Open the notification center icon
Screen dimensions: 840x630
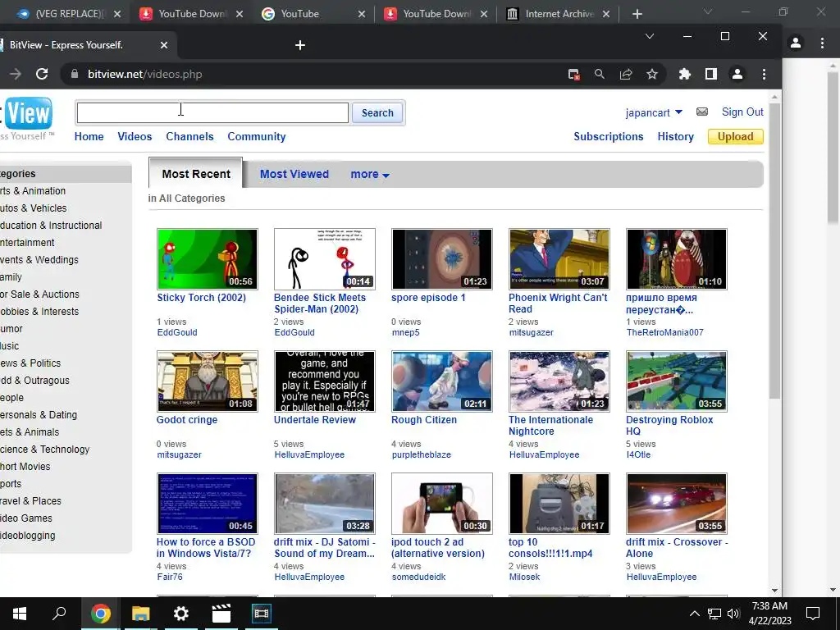pyautogui.click(x=813, y=614)
